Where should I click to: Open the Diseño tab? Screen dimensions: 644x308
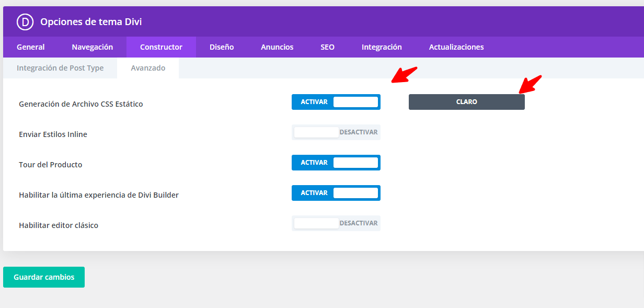222,47
